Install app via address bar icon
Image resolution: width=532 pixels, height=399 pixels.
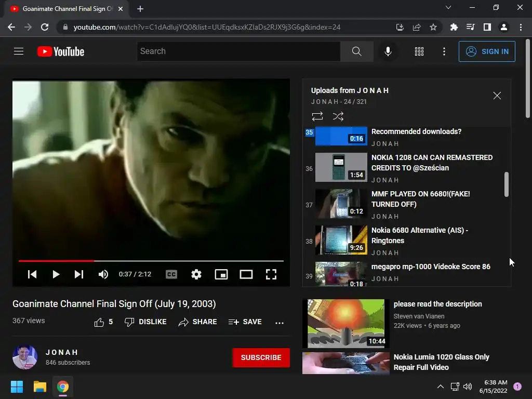pyautogui.click(x=400, y=27)
